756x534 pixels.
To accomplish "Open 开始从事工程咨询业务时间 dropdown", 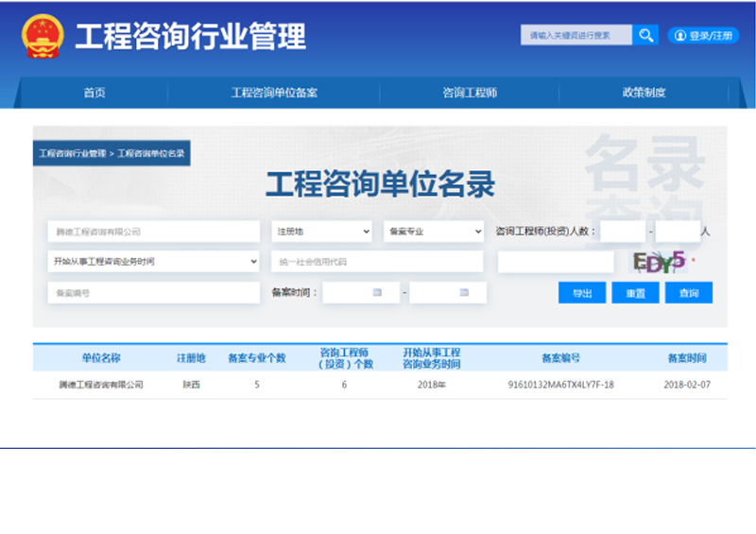I will pyautogui.click(x=153, y=261).
